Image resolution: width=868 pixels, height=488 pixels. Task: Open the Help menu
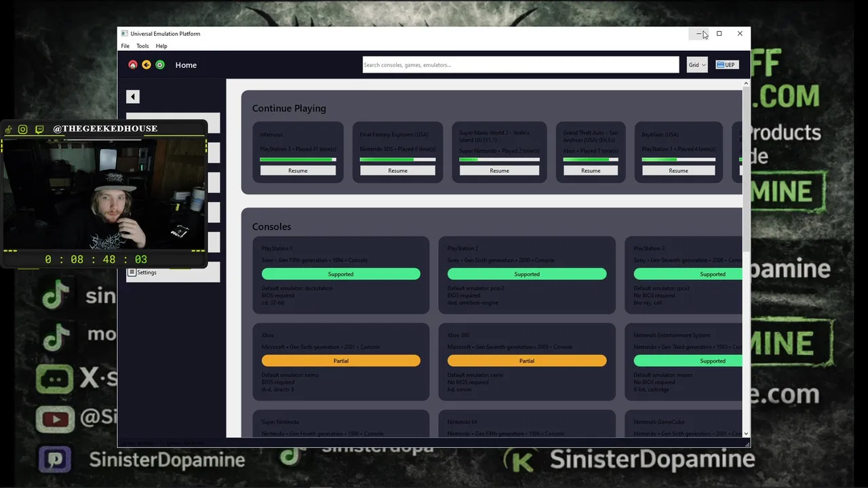click(161, 46)
